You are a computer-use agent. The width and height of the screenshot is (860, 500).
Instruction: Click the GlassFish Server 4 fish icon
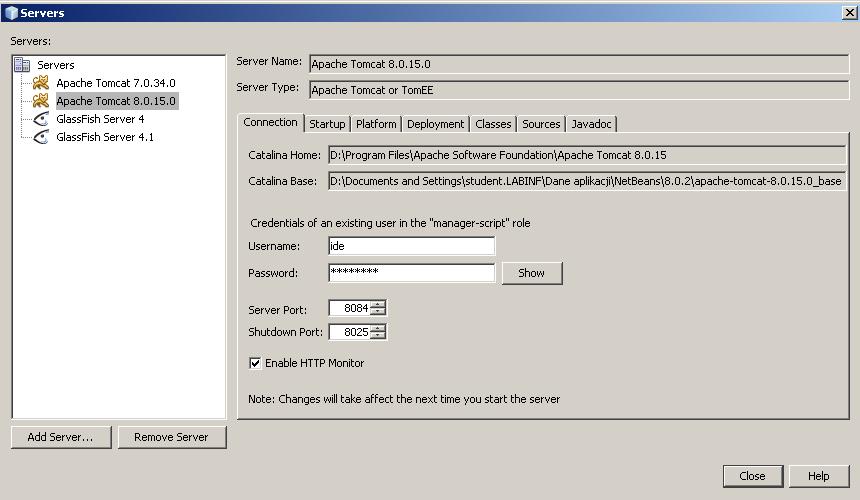coord(41,119)
